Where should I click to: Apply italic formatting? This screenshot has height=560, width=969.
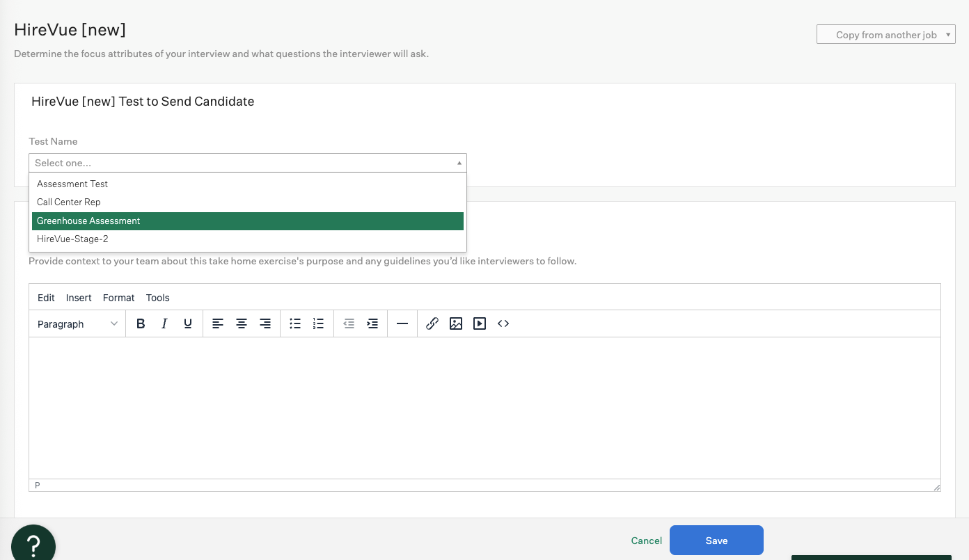164,323
